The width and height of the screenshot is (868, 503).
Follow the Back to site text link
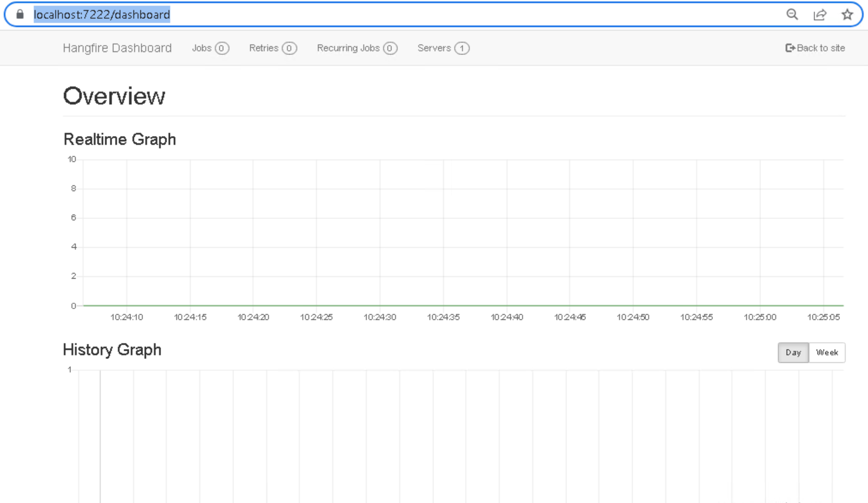[x=821, y=48]
